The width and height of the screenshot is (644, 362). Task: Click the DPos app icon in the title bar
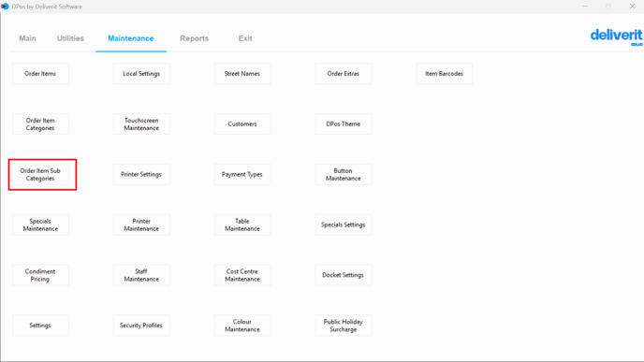pos(5,7)
